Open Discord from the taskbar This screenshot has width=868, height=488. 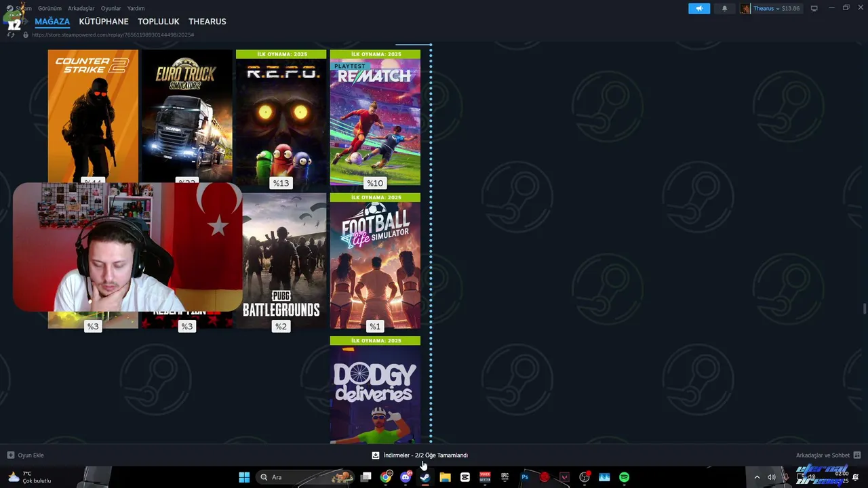(x=406, y=477)
